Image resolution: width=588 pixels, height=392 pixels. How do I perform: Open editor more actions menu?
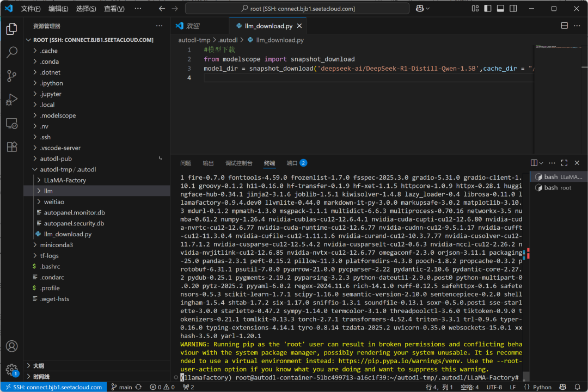click(x=577, y=26)
